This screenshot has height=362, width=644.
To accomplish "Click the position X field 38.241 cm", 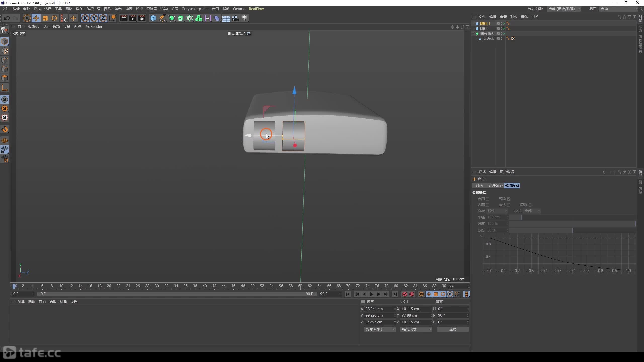I will pyautogui.click(x=380, y=309).
